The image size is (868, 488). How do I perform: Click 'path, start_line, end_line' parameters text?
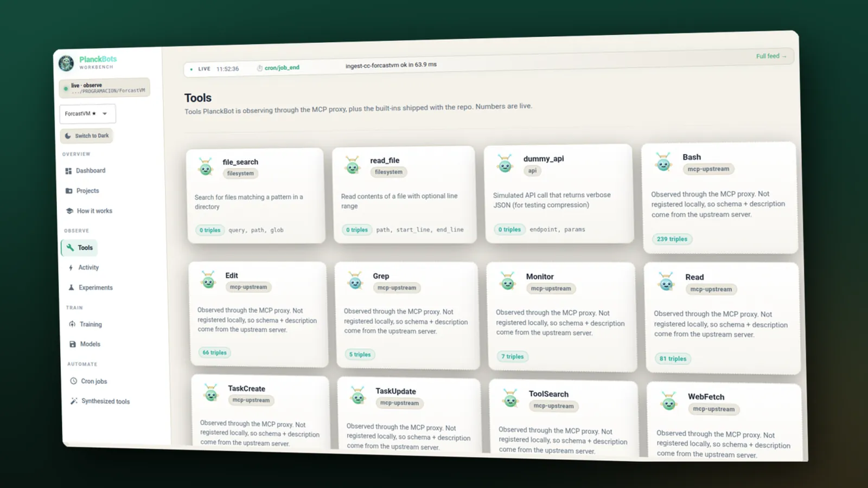420,230
